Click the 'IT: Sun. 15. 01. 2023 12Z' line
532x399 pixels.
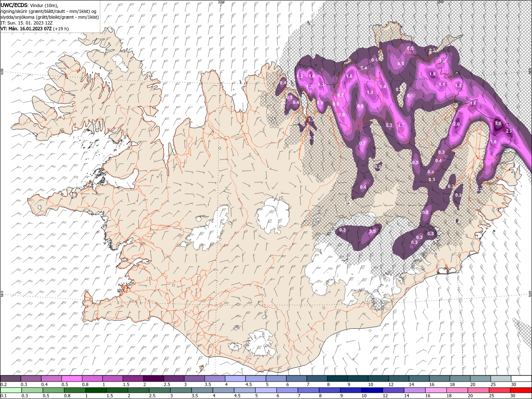point(26,23)
